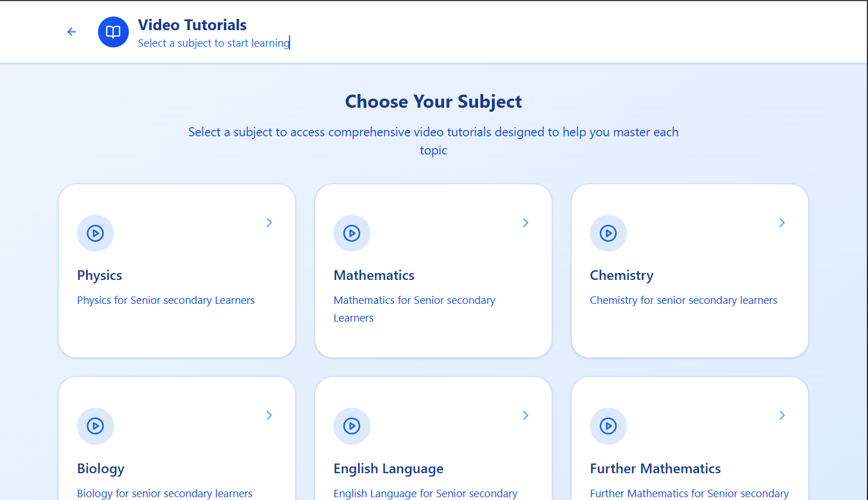
Task: Click the English Language card chevron
Action: click(x=525, y=415)
